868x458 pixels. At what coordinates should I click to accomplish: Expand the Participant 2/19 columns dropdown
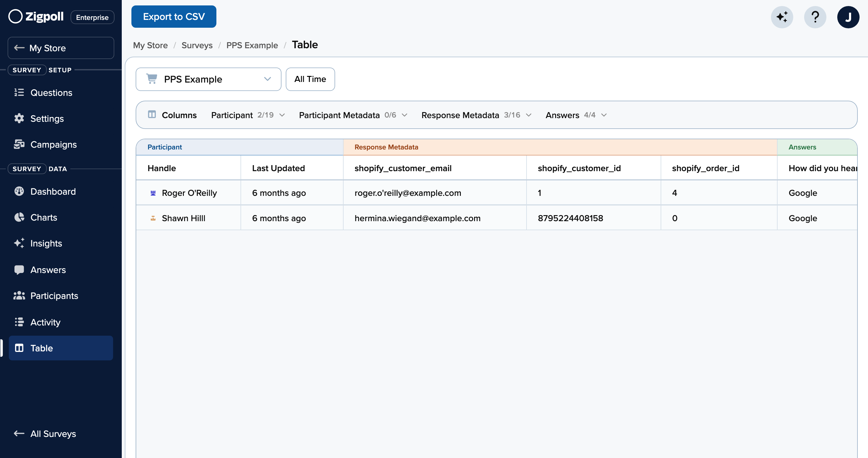click(x=248, y=115)
